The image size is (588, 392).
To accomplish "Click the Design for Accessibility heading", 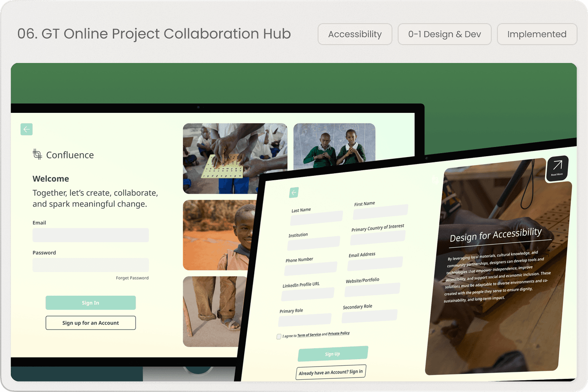I will point(496,234).
